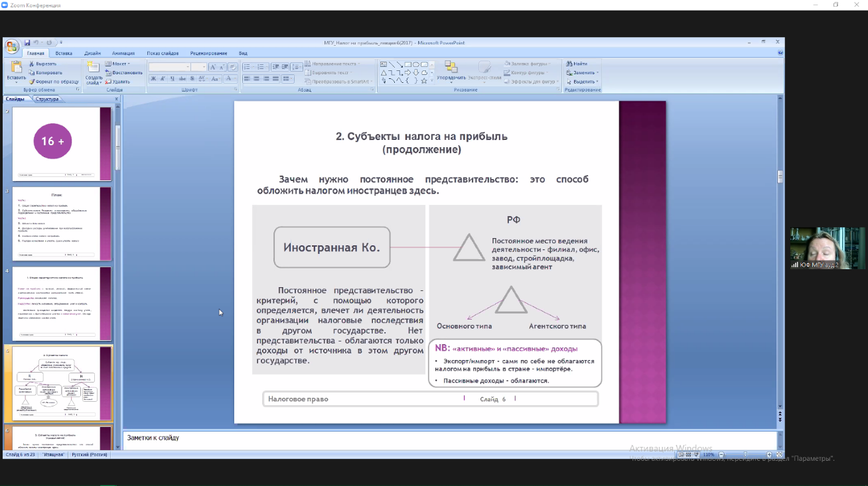Click the Русский (Россия) language indicator
868x486 pixels.
[90, 455]
